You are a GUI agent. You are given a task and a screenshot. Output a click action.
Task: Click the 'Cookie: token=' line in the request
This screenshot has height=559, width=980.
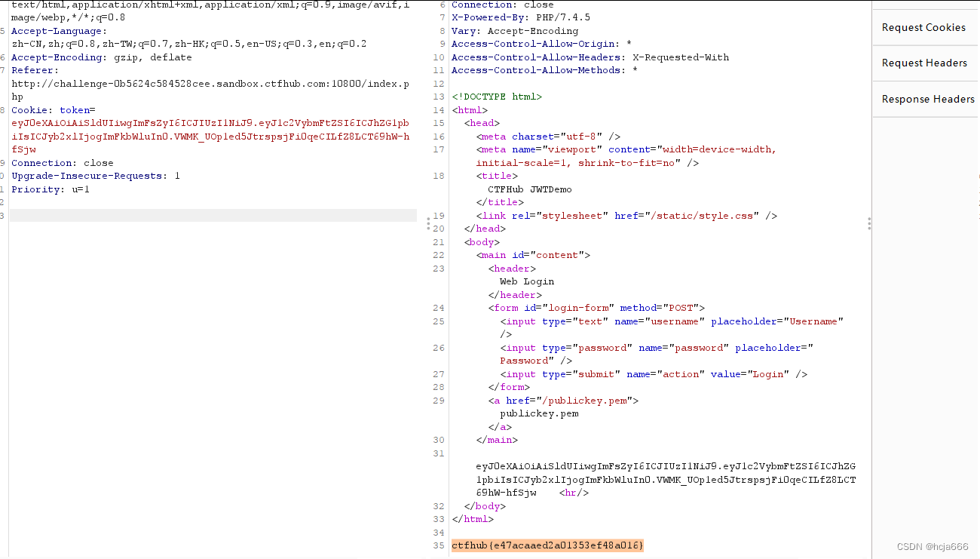[54, 110]
